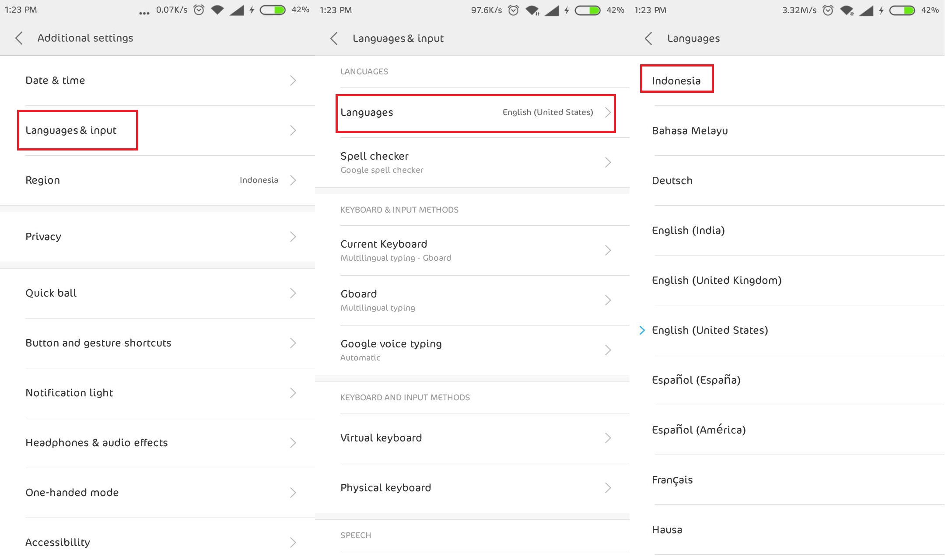Tap back arrow in Additional settings header
The height and width of the screenshot is (560, 945).
point(19,38)
